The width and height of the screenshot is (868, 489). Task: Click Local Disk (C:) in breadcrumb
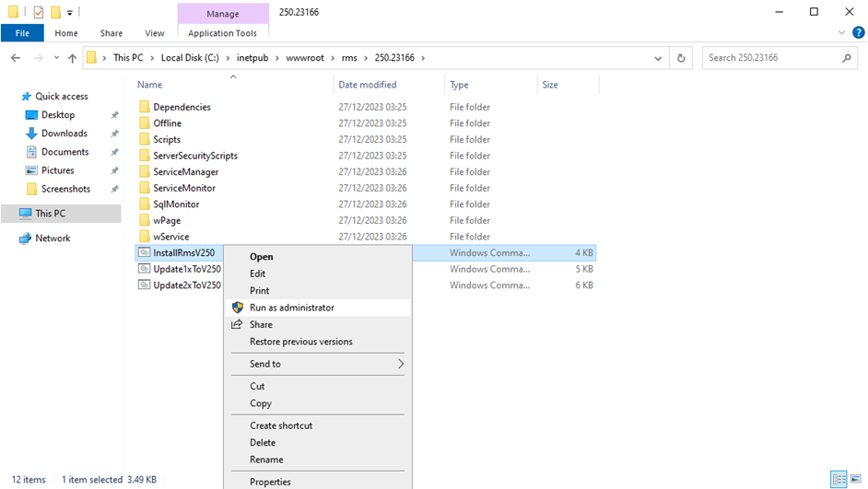[x=190, y=58]
